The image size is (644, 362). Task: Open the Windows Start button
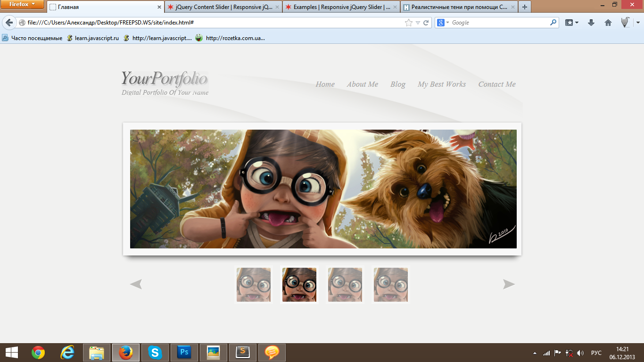(x=12, y=353)
